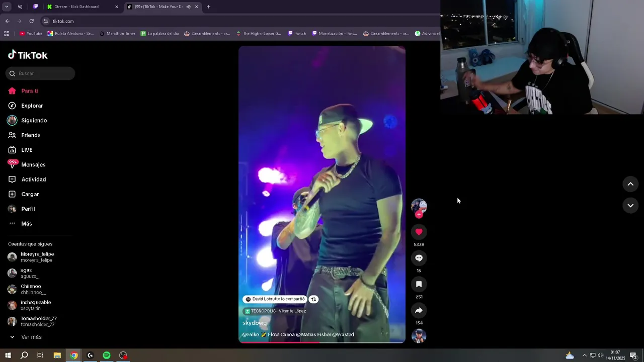The image size is (644, 362).
Task: Open the volume control in system tray
Action: coord(600,355)
